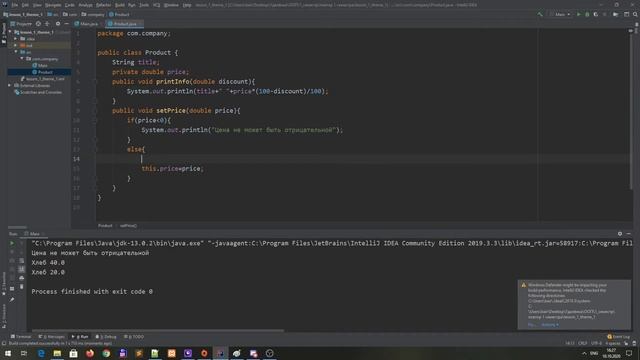Open the Main run configuration dropdown
This screenshot has width=640, height=360.
tap(560, 14)
